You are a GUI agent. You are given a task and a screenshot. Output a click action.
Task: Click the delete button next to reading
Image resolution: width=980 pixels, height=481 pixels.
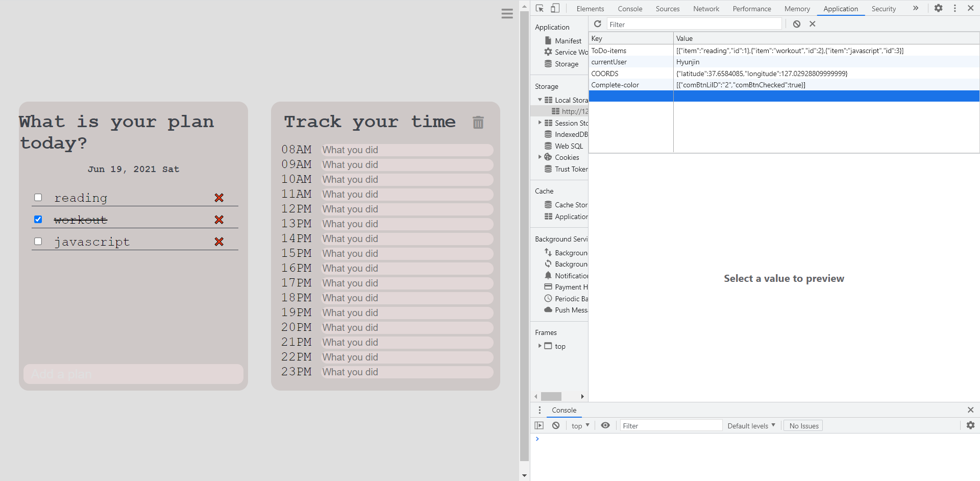click(219, 198)
